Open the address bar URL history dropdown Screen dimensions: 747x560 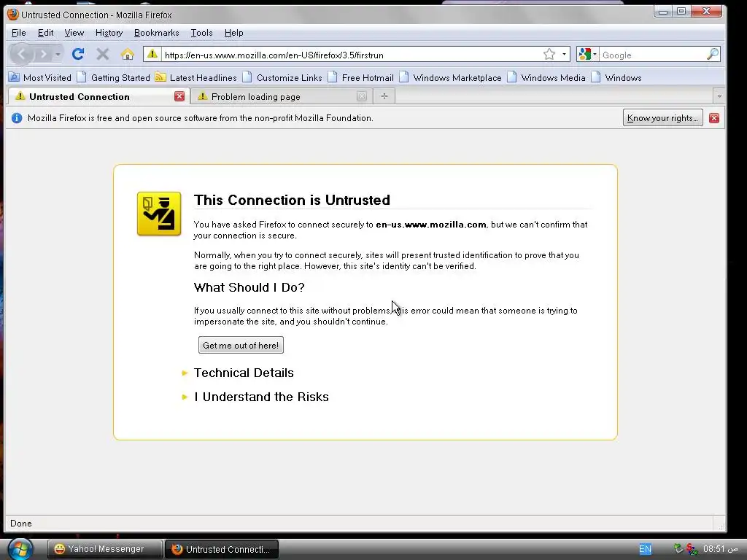pos(564,54)
